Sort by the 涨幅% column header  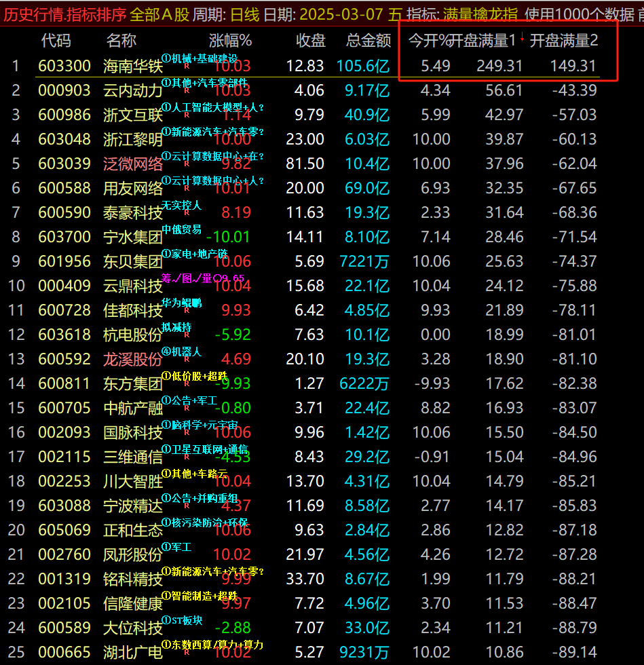tap(230, 41)
